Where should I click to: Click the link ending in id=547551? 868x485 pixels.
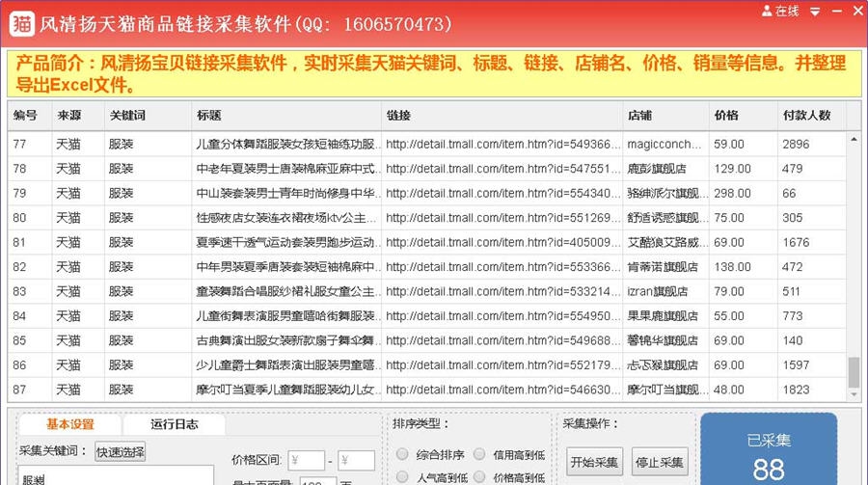[x=502, y=169]
